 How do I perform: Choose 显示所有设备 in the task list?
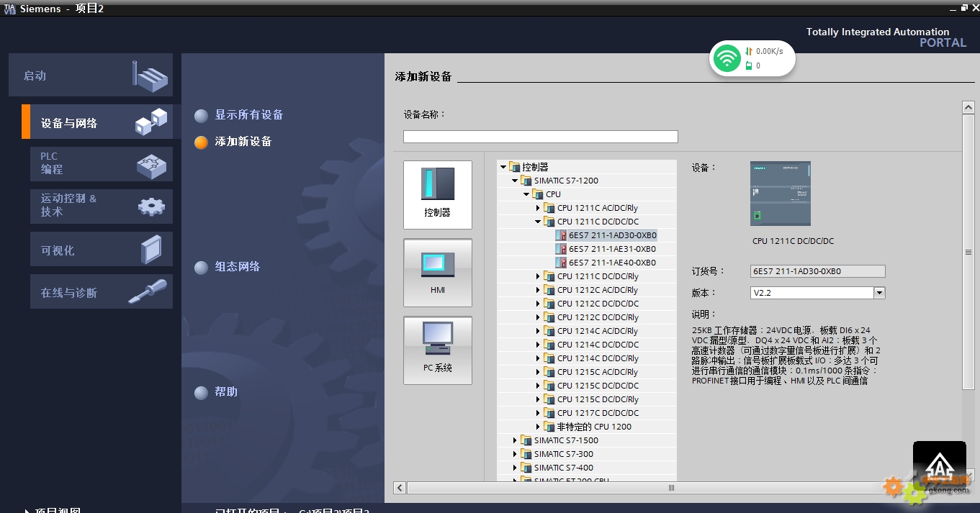click(x=248, y=115)
